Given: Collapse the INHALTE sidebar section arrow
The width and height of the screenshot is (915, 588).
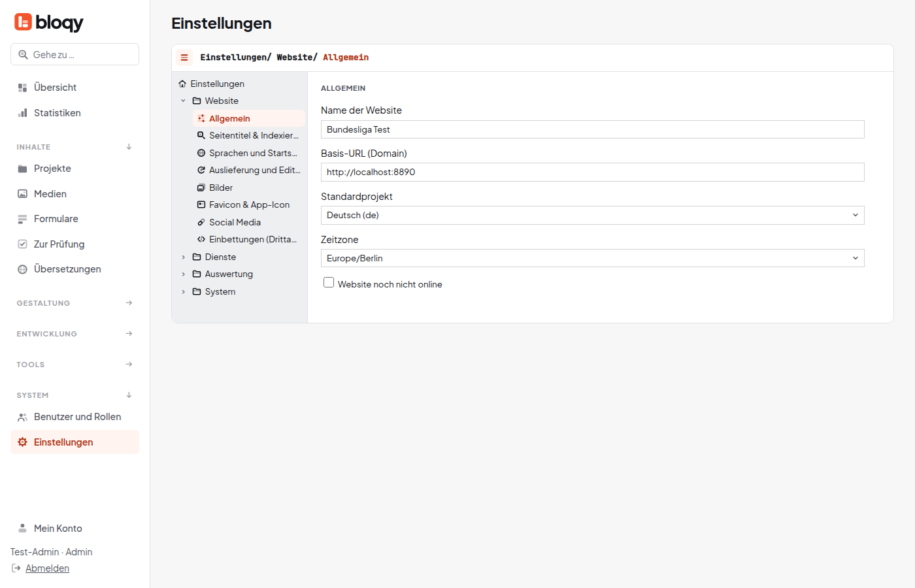Looking at the screenshot, I should click(129, 147).
